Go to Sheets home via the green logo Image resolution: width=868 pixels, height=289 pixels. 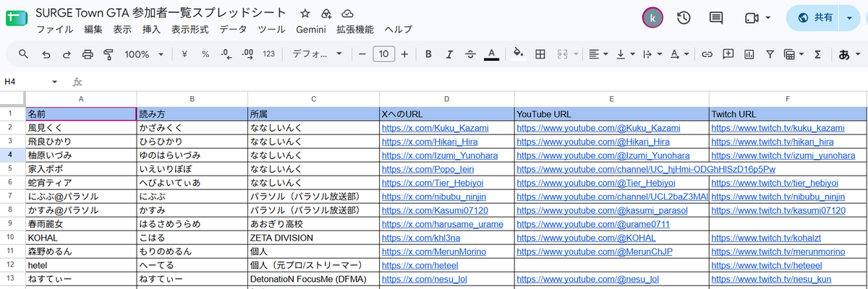coord(15,18)
